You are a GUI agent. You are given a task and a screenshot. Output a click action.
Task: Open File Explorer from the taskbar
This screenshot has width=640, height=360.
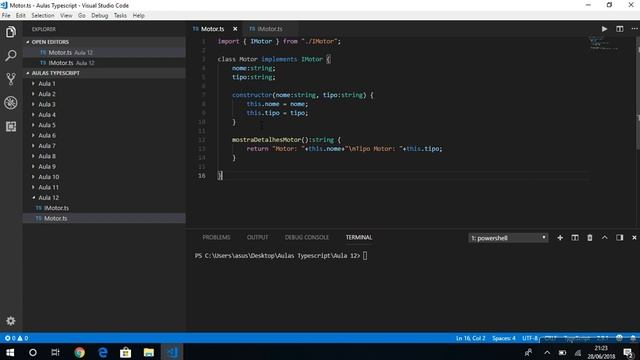(x=149, y=352)
